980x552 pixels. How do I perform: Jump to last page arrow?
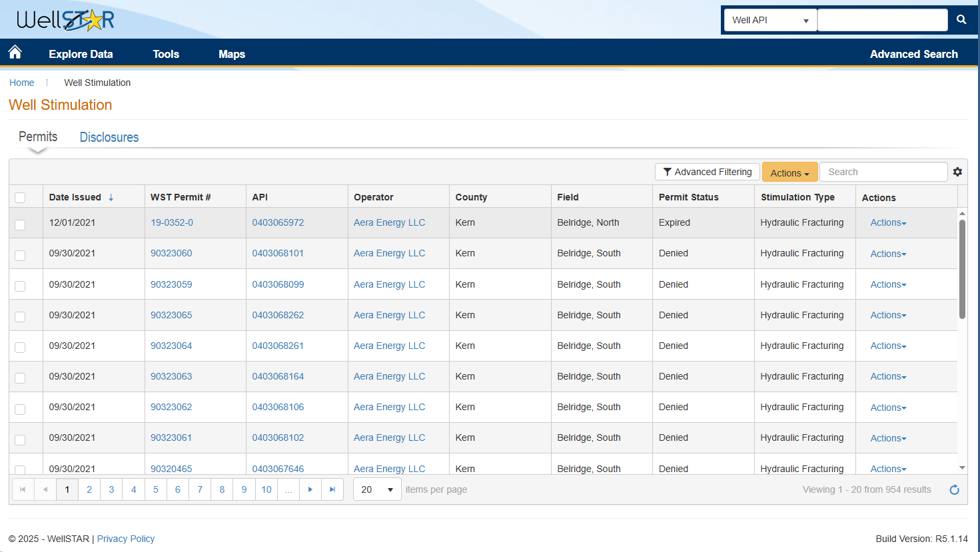[332, 489]
